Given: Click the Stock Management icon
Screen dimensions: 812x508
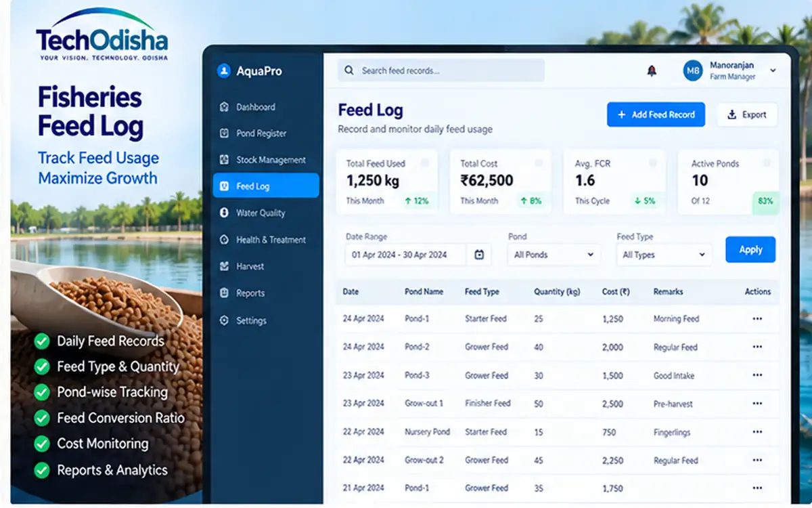Looking at the screenshot, I should pos(225,160).
